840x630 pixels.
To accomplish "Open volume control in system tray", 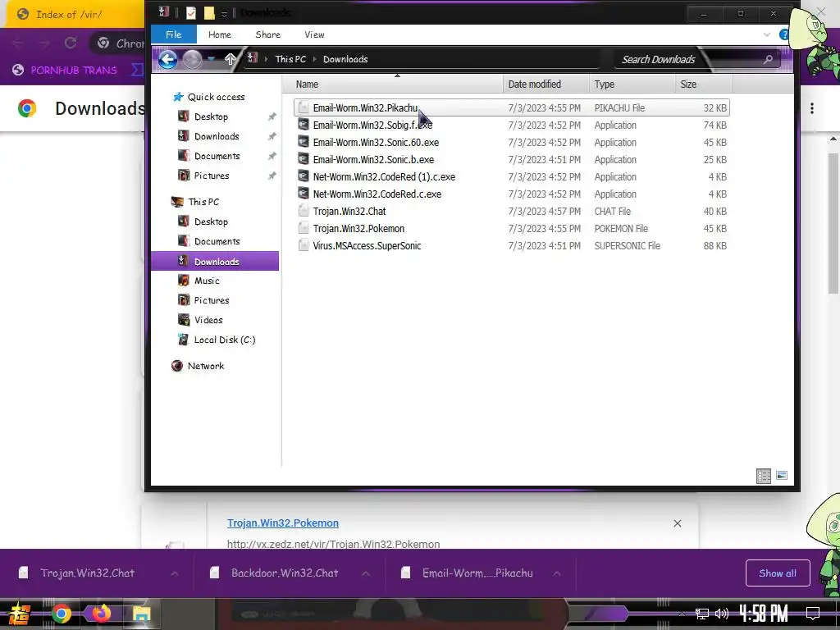I will pyautogui.click(x=722, y=614).
